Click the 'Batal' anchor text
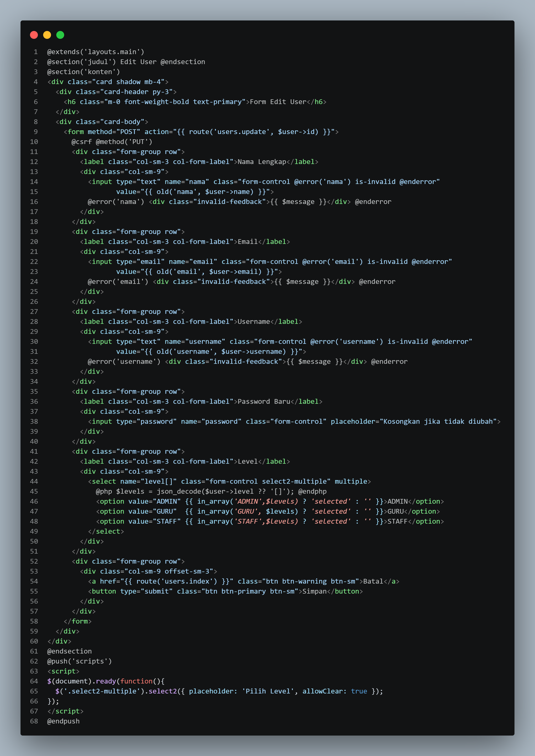The height and width of the screenshot is (756, 535). click(373, 581)
